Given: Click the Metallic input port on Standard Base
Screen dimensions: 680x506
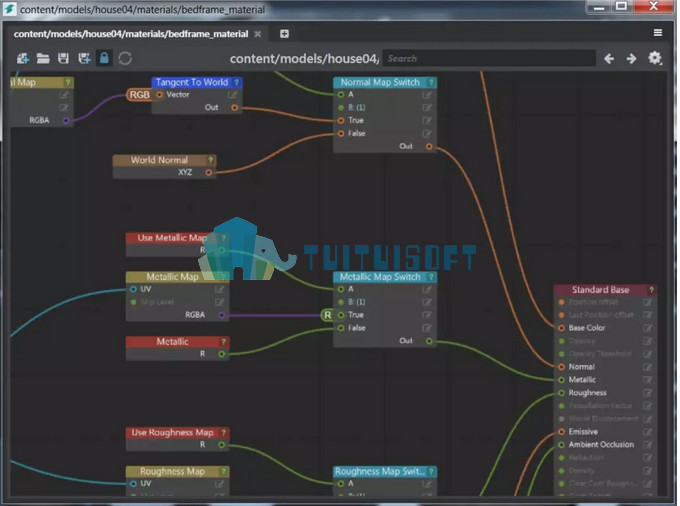Looking at the screenshot, I should coord(561,380).
